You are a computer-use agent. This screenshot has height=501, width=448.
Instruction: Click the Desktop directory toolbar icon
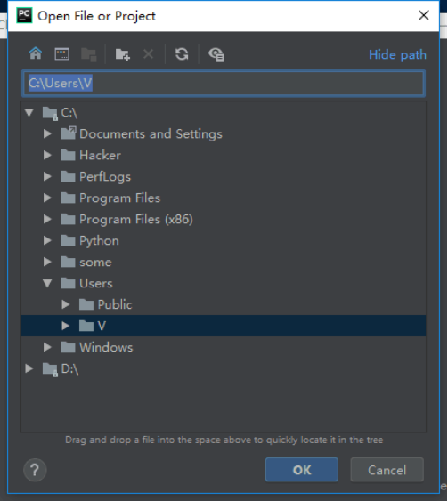pyautogui.click(x=62, y=54)
